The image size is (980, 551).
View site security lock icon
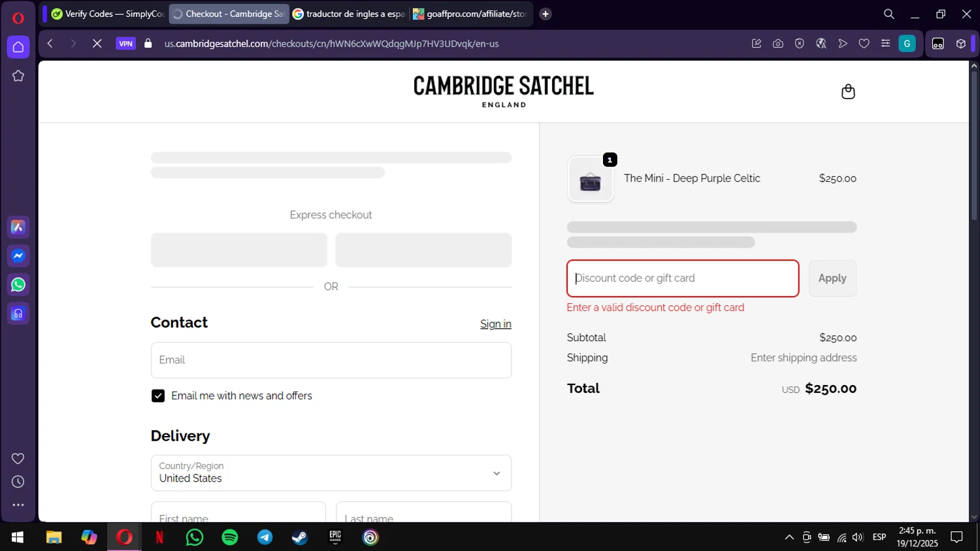[148, 44]
